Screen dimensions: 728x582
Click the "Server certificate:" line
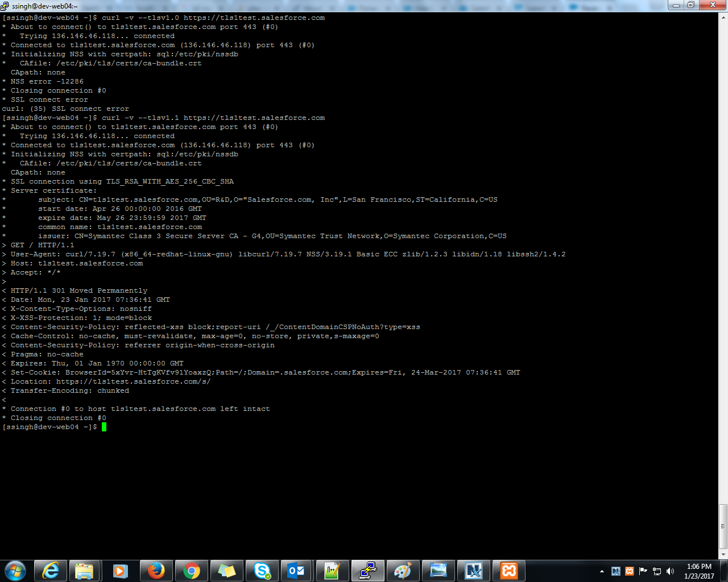[x=49, y=190]
